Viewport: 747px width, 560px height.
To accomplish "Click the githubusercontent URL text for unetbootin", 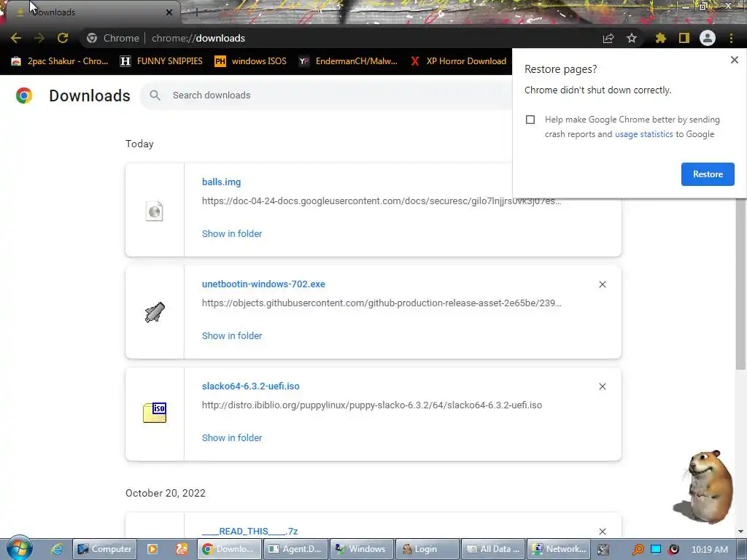I will click(382, 303).
